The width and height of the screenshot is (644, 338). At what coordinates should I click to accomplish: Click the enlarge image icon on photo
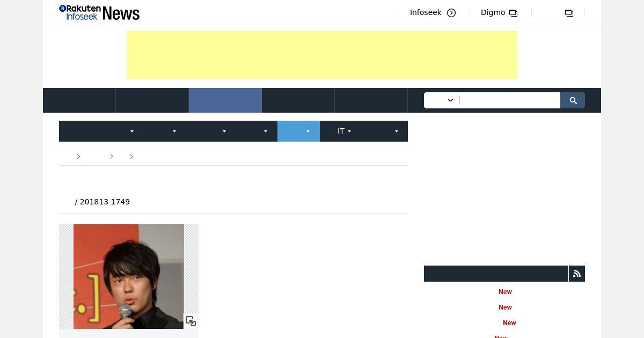tap(191, 321)
